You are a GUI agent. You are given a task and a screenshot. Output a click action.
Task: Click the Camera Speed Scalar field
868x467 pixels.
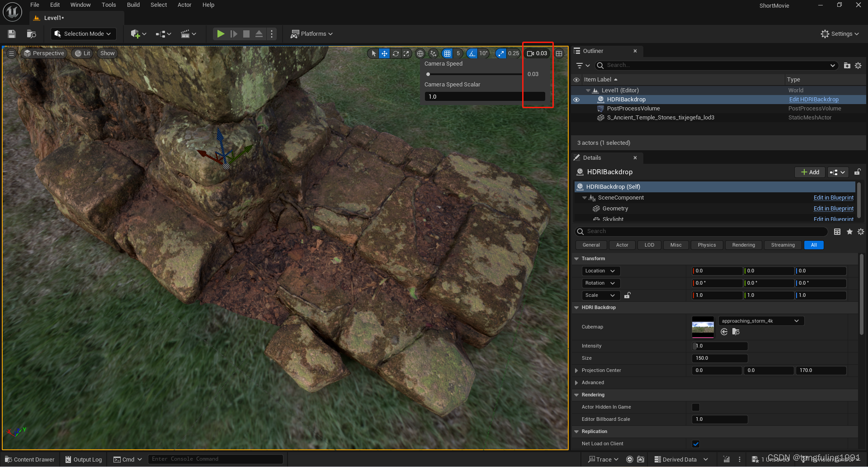(x=485, y=97)
